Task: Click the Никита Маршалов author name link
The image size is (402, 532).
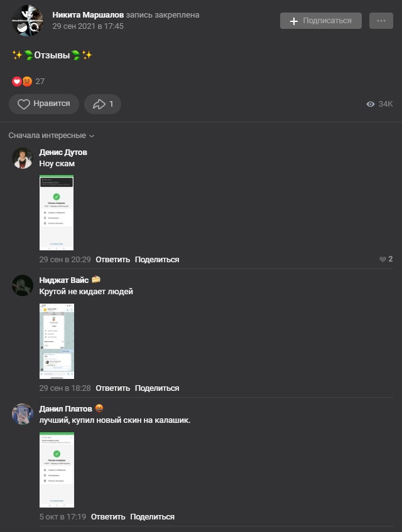Action: tap(88, 15)
